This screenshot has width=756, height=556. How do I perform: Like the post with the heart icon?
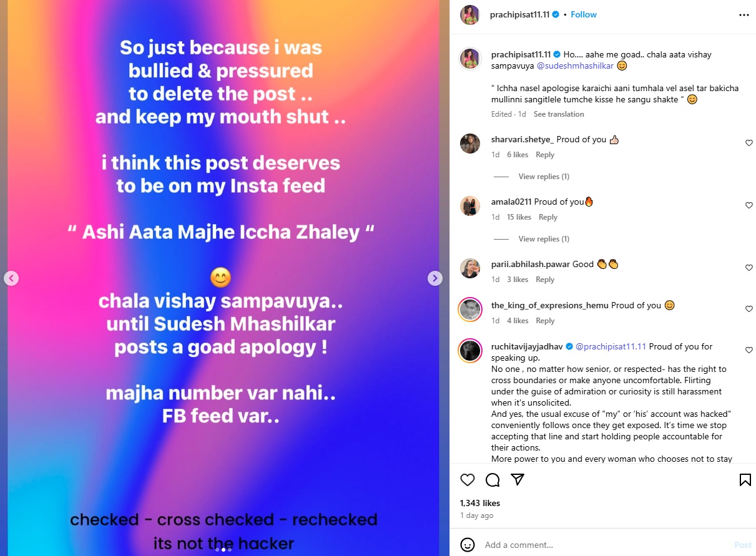pos(468,479)
